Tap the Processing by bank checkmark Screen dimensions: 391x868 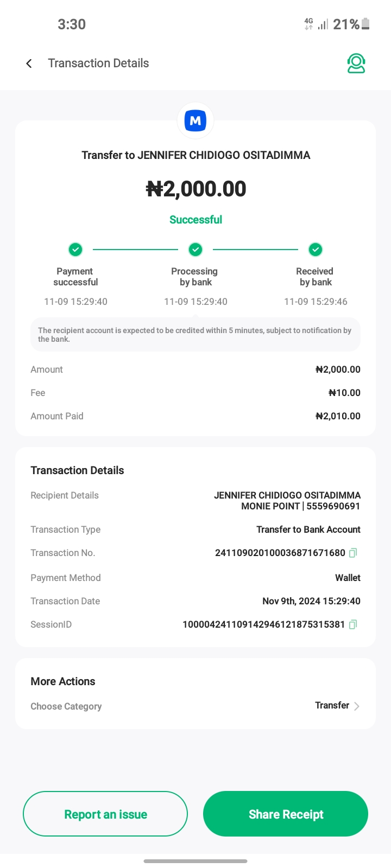[195, 250]
